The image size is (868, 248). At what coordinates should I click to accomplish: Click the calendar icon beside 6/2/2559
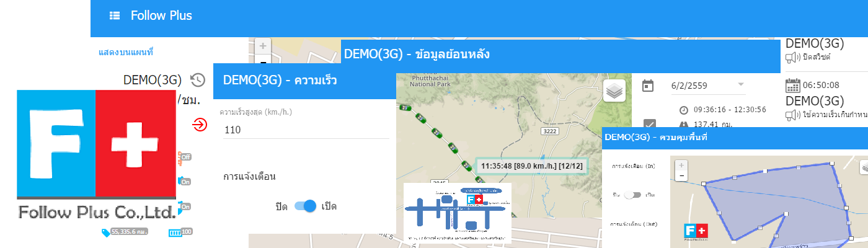[648, 85]
